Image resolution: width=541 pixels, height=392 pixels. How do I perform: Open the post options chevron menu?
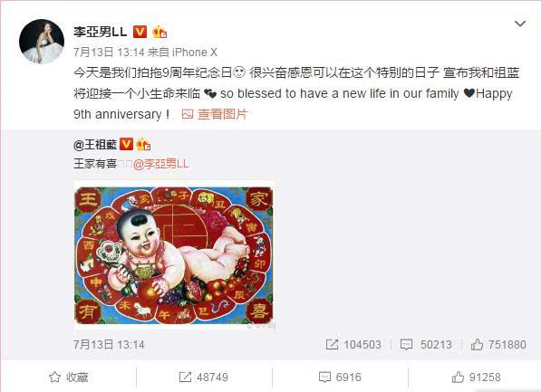(x=520, y=24)
